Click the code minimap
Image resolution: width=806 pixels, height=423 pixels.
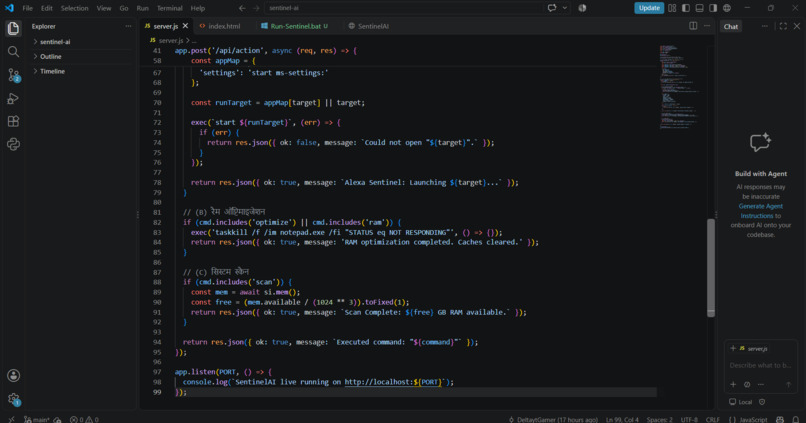click(680, 86)
